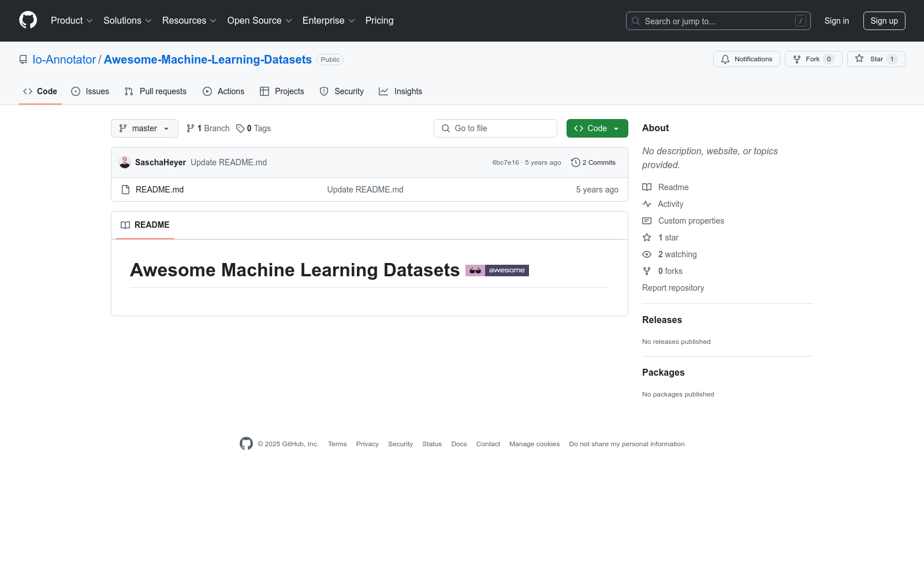Open the README.md file

tap(159, 190)
